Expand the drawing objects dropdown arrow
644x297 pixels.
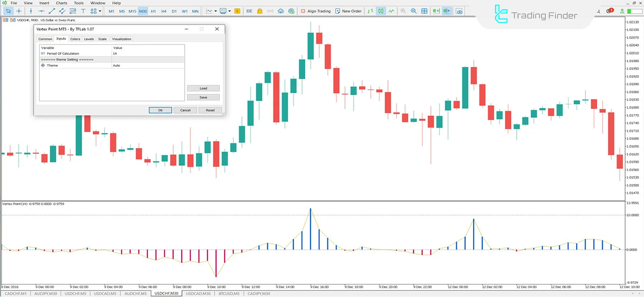pos(100,11)
